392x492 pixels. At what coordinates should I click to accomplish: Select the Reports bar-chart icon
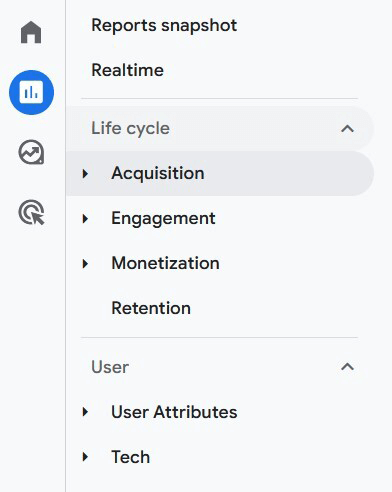coord(31,92)
